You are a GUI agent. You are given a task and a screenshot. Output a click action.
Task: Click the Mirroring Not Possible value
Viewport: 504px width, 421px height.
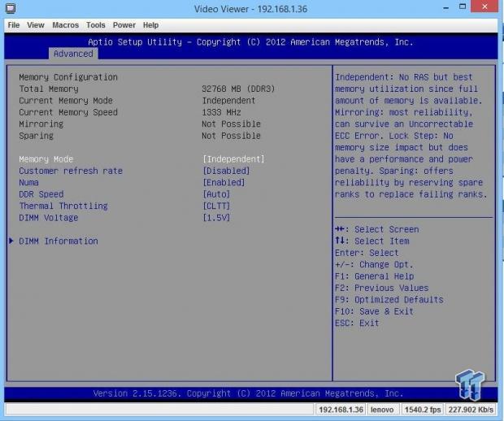tap(231, 124)
